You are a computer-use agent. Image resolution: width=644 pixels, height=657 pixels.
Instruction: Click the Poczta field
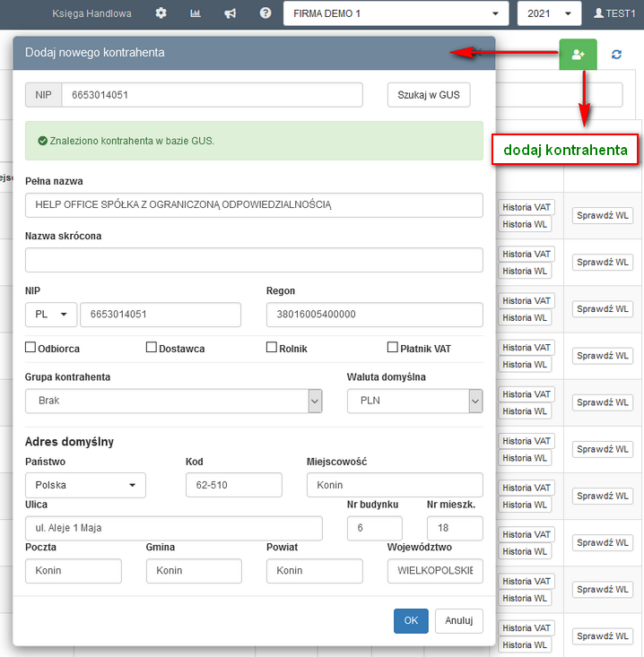pyautogui.click(x=74, y=571)
